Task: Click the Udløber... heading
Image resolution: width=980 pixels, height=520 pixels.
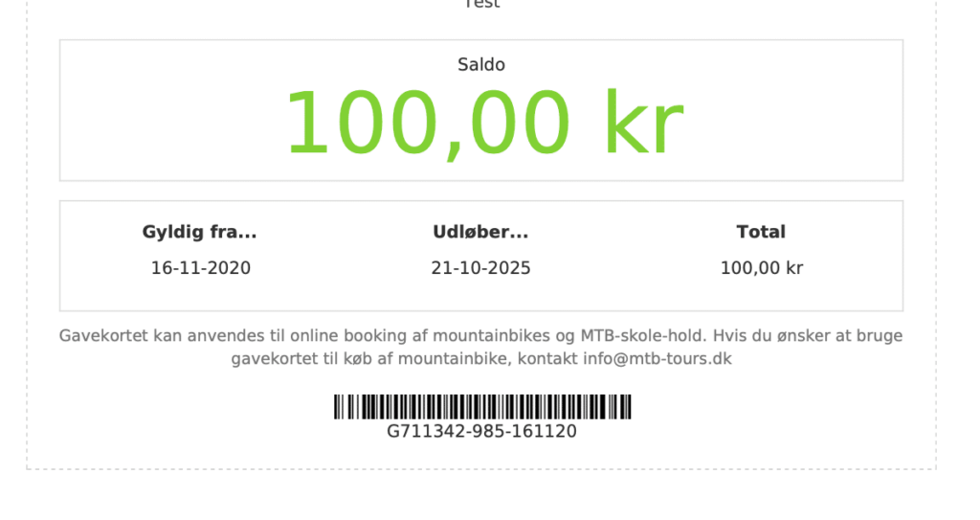Action: [x=480, y=232]
